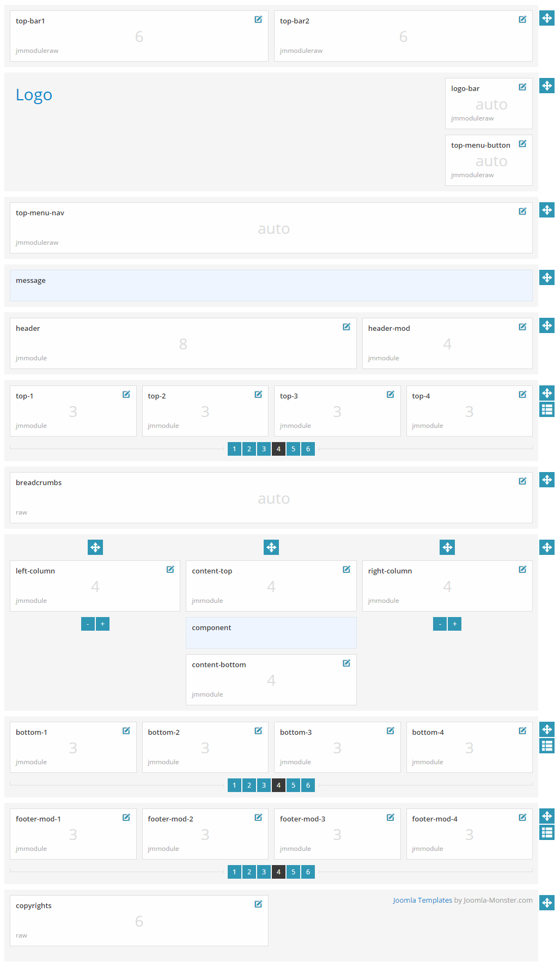The width and height of the screenshot is (560, 967).
Task: Edit the bottom-1 block
Action: (x=126, y=731)
